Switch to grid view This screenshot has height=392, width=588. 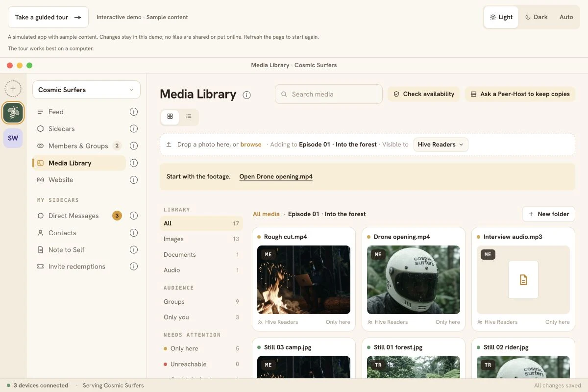tap(170, 117)
